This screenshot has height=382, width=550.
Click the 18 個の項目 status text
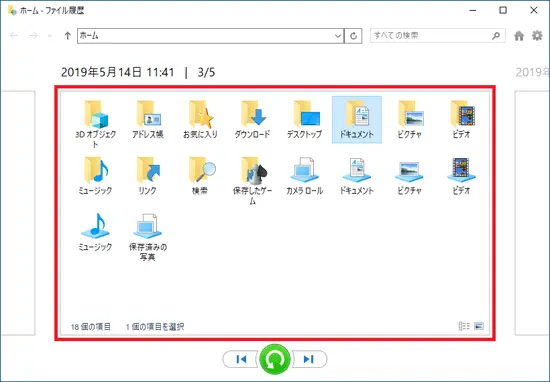[90, 327]
